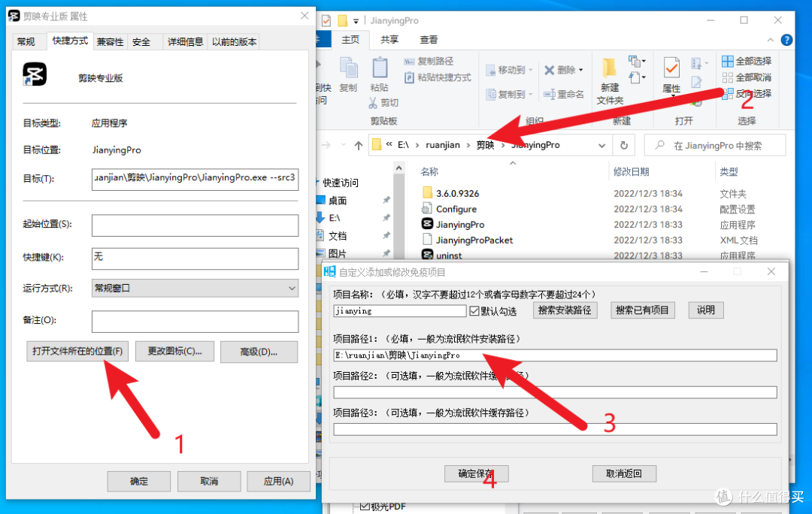Open the 运行方式 dropdown

[195, 289]
